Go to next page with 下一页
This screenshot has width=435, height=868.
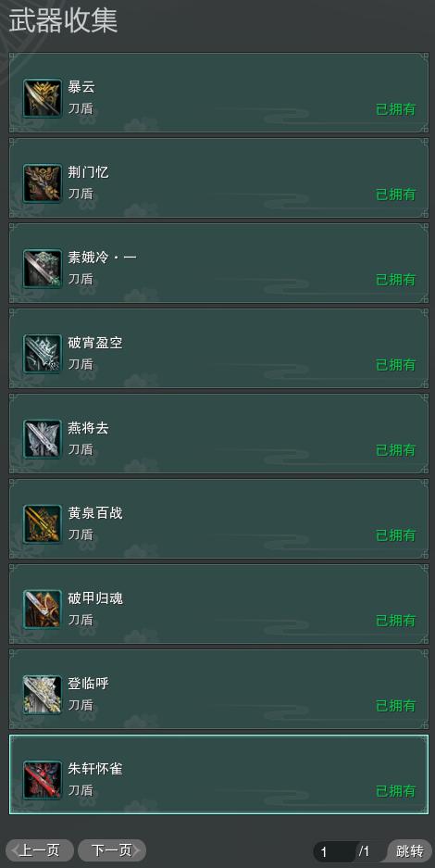click(112, 849)
